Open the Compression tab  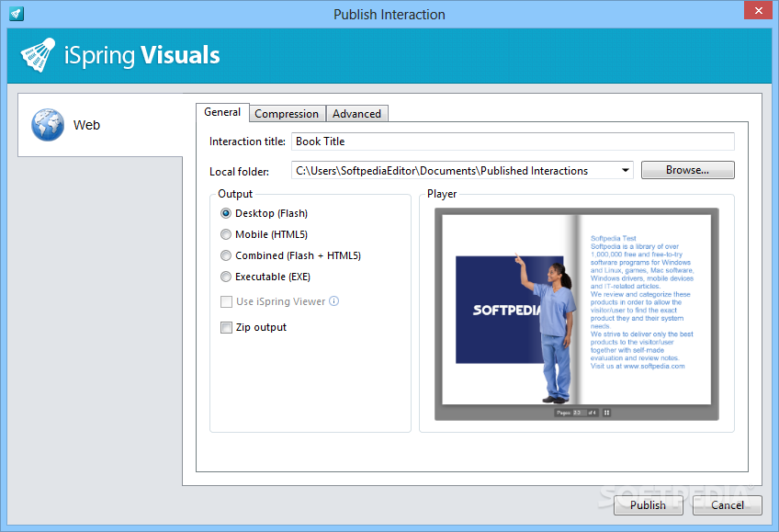click(x=287, y=114)
